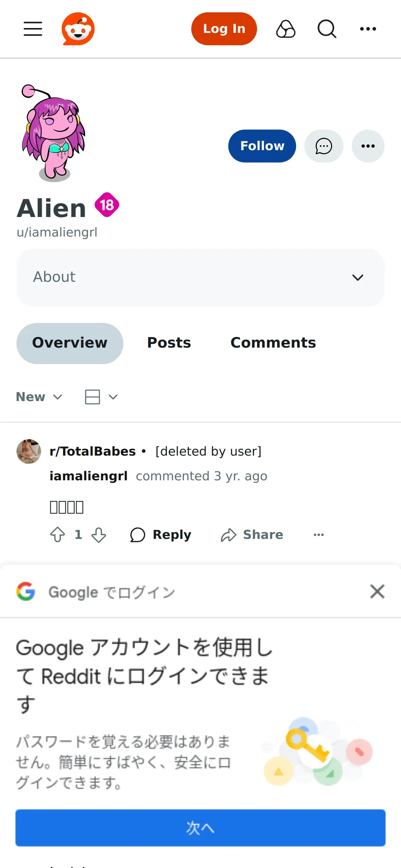
Task: Open profile more options ellipsis
Action: click(x=368, y=146)
